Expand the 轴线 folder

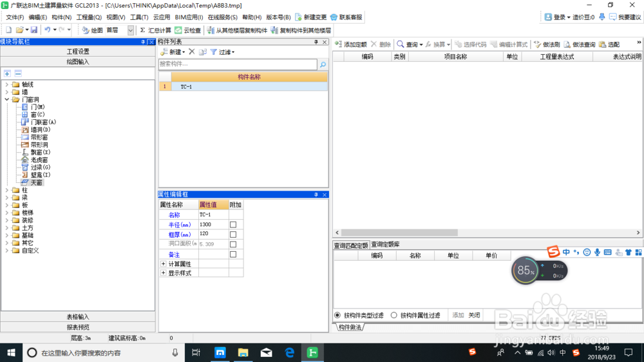click(7, 84)
